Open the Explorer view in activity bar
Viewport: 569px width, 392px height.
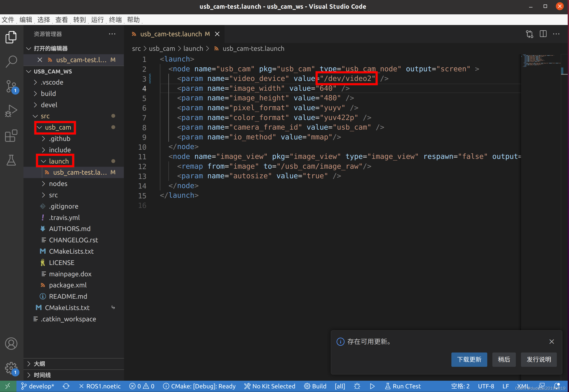pos(11,37)
